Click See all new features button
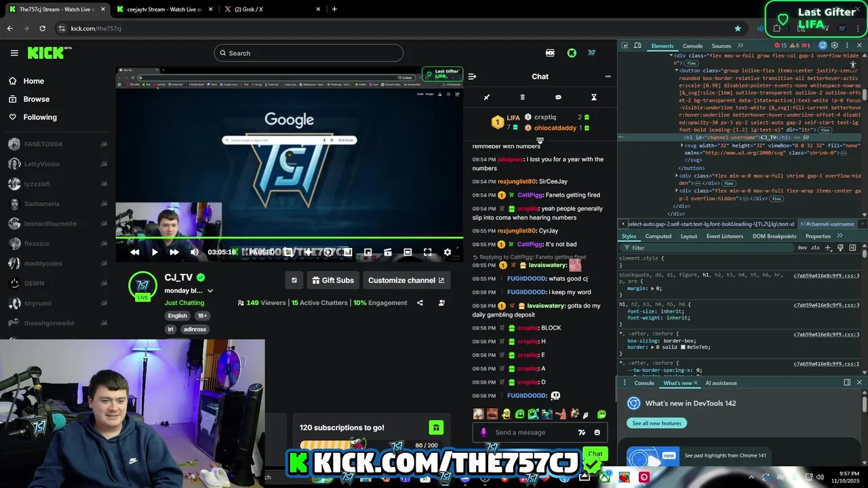This screenshot has width=868, height=488. coord(656,423)
